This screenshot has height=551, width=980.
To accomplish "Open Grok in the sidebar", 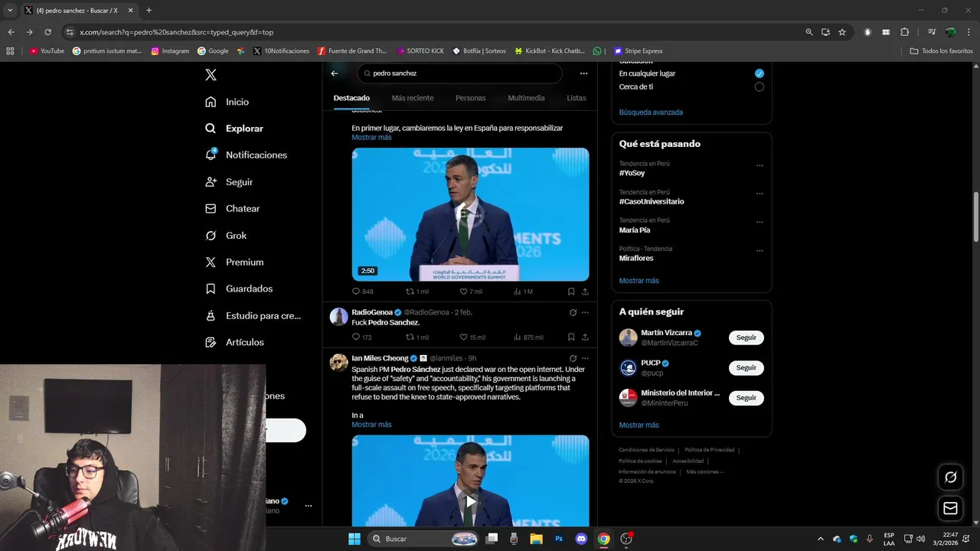I will [226, 236].
